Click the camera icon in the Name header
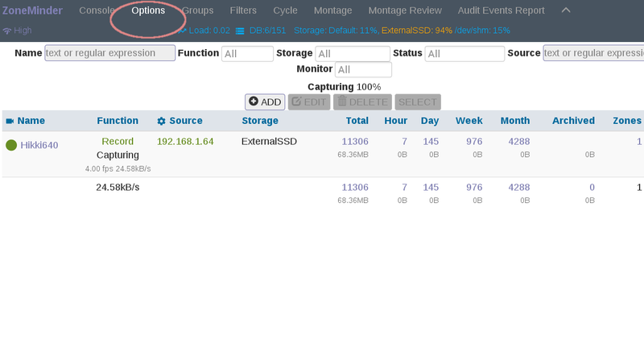644x352 pixels. 10,121
